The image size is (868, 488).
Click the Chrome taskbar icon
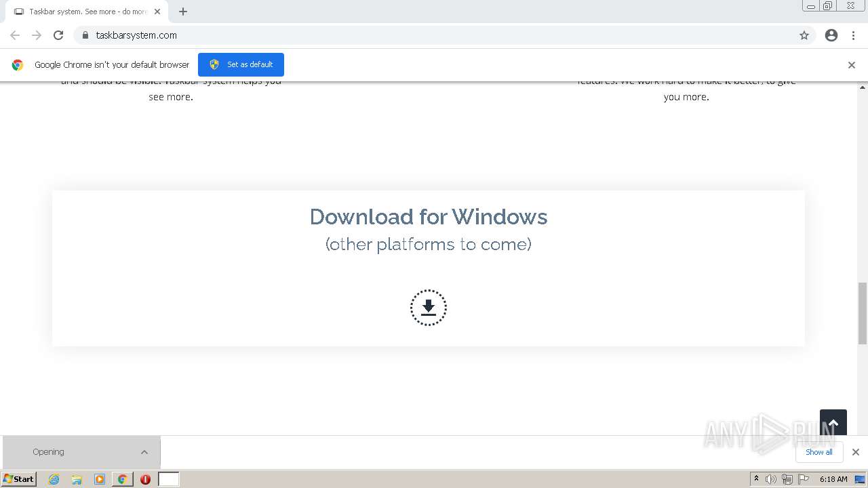click(123, 479)
